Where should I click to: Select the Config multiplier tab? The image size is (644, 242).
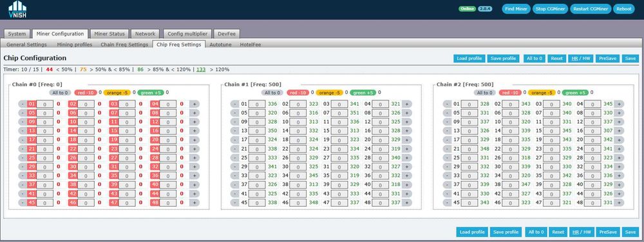point(187,33)
